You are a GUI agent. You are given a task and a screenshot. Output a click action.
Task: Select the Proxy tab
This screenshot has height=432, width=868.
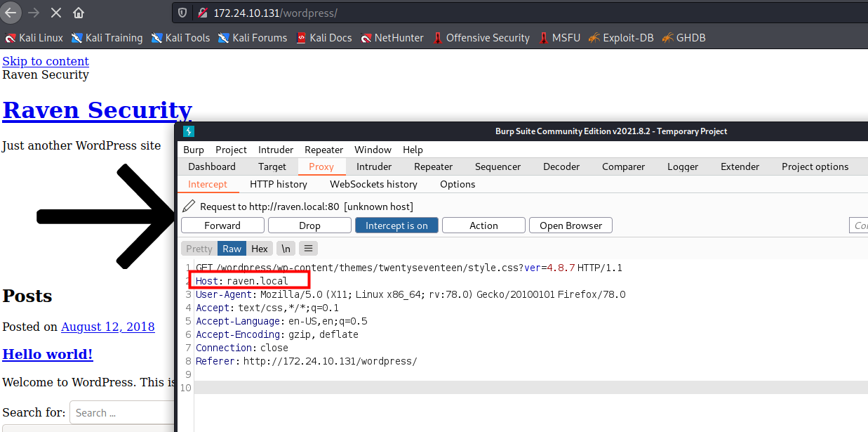tap(321, 166)
